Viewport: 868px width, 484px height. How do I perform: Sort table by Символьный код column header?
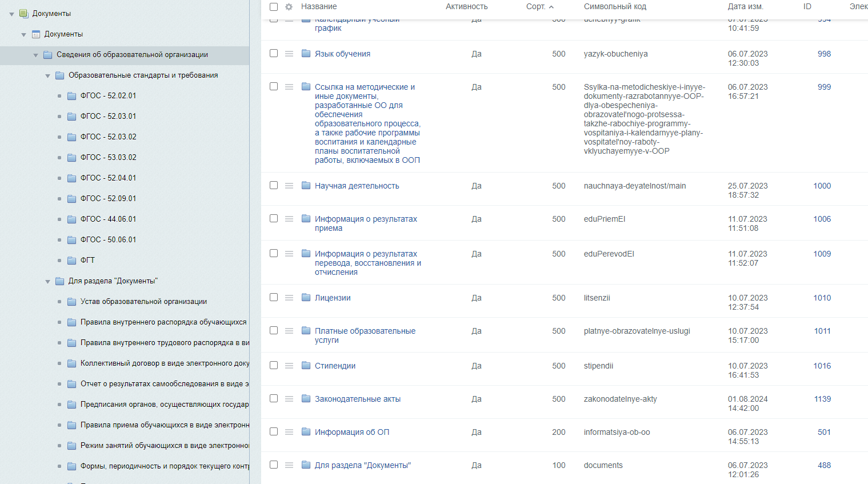615,7
